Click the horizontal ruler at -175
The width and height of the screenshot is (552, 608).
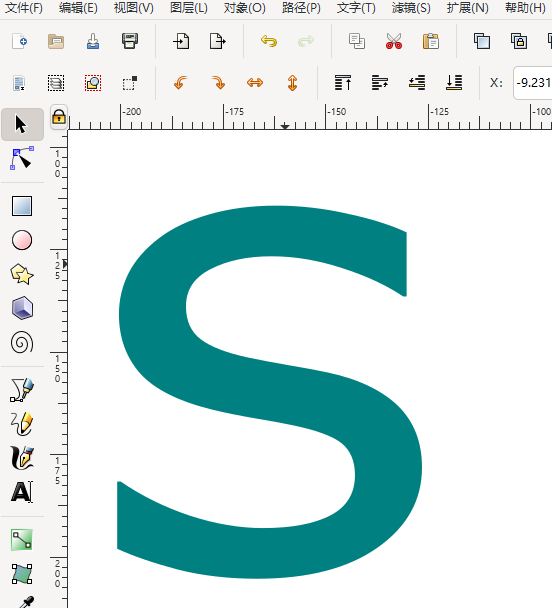click(x=235, y=112)
